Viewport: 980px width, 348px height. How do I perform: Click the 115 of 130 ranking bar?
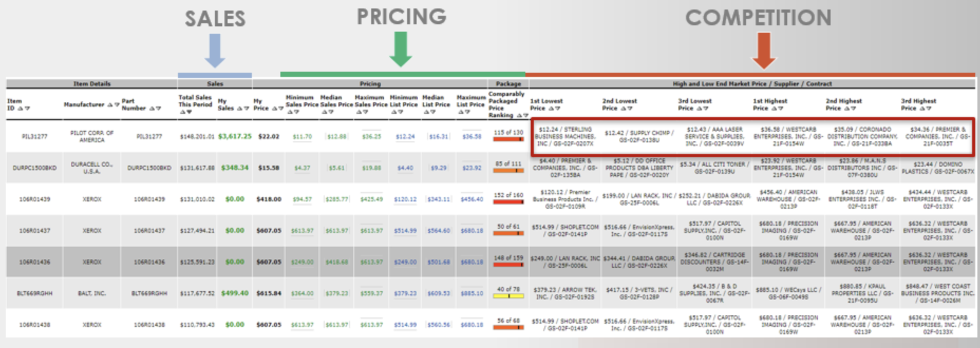click(x=508, y=140)
